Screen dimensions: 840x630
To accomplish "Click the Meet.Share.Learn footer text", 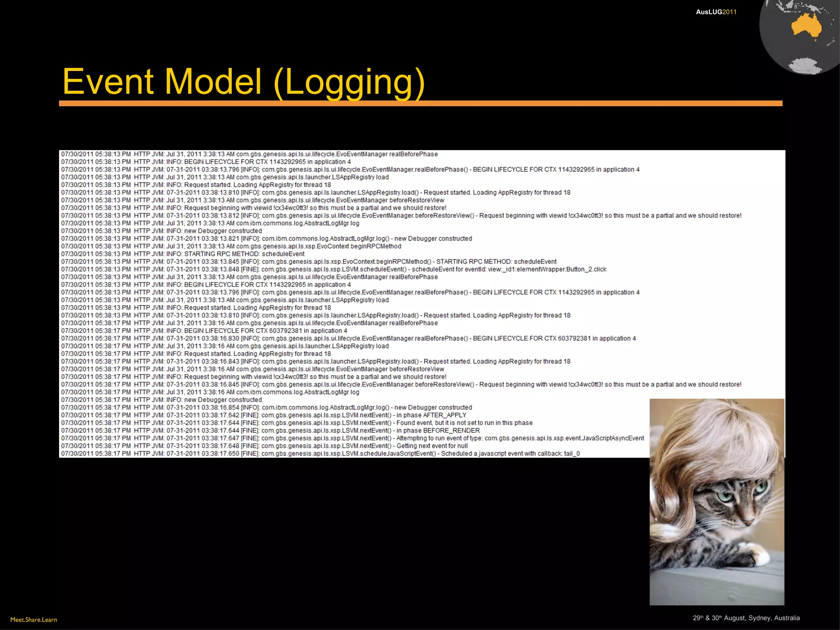I will 34,620.
